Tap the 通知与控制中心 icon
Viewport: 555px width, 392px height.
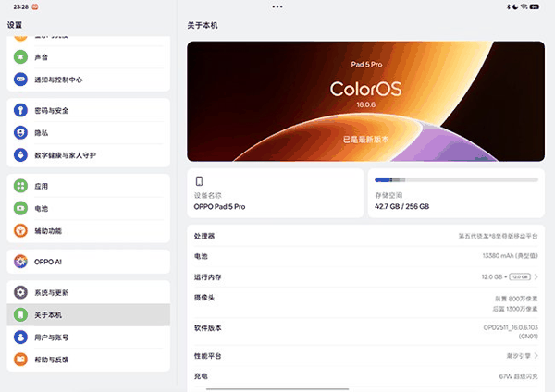tap(19, 80)
